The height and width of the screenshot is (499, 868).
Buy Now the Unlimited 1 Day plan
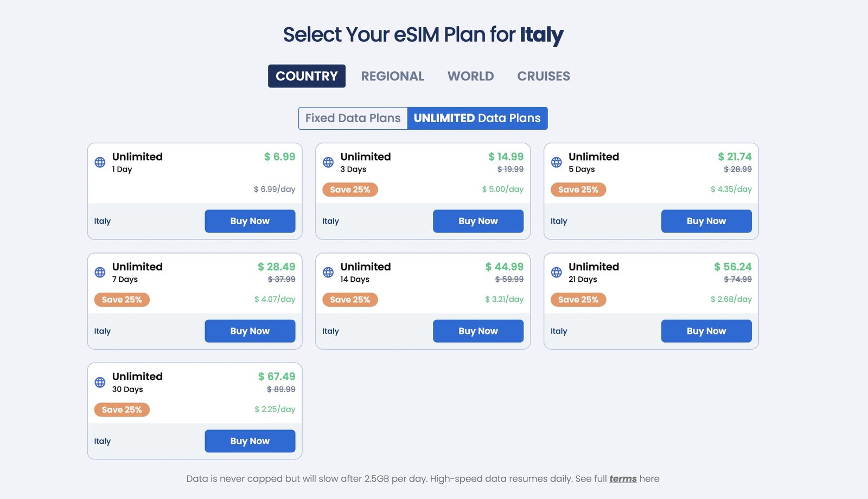(x=250, y=221)
